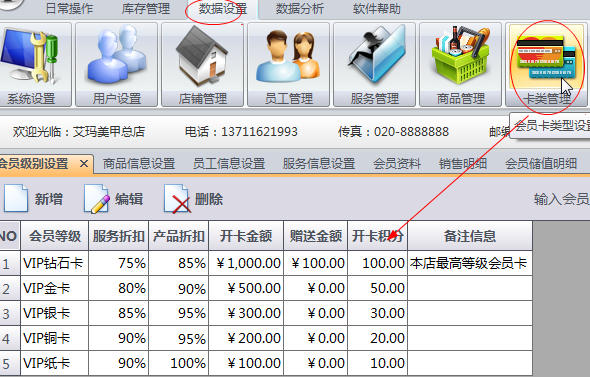This screenshot has width=590, height=377.
Task: Click the 备注信息 column header
Action: (470, 236)
